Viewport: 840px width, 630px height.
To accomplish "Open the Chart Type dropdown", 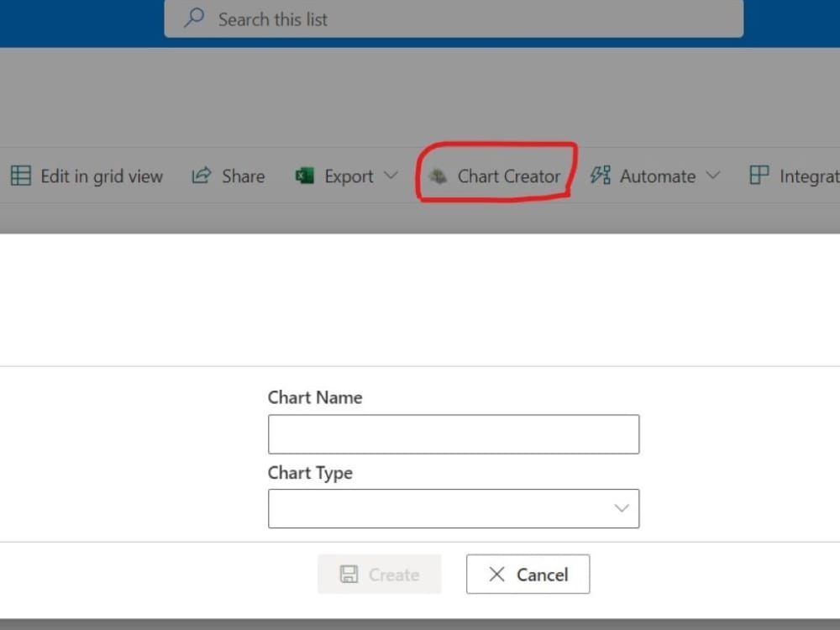I will [x=622, y=507].
